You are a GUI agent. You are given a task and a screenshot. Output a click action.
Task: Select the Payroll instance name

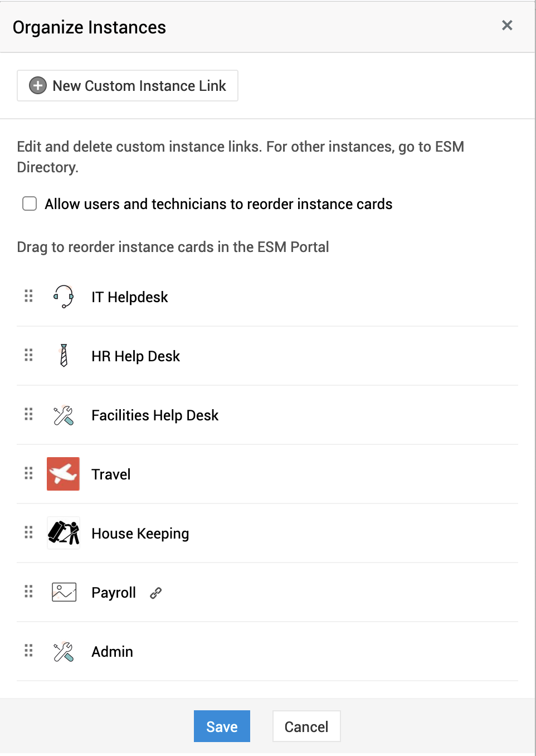pyautogui.click(x=114, y=593)
